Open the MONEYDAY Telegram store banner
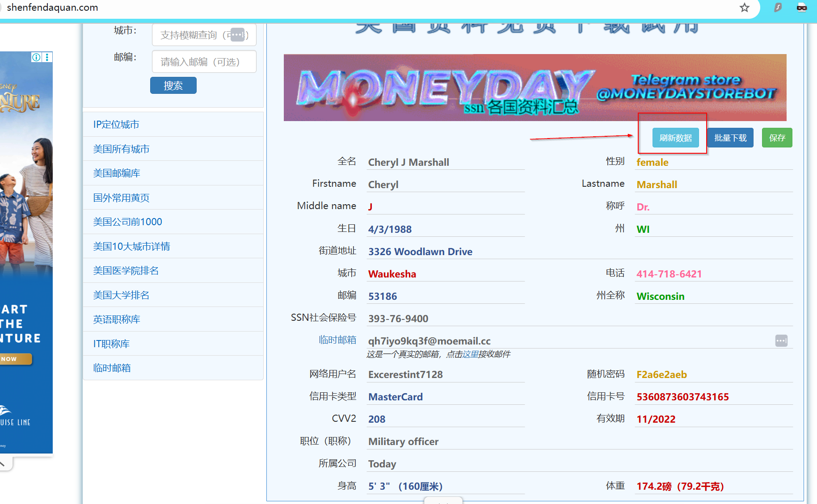The image size is (817, 504). point(535,88)
